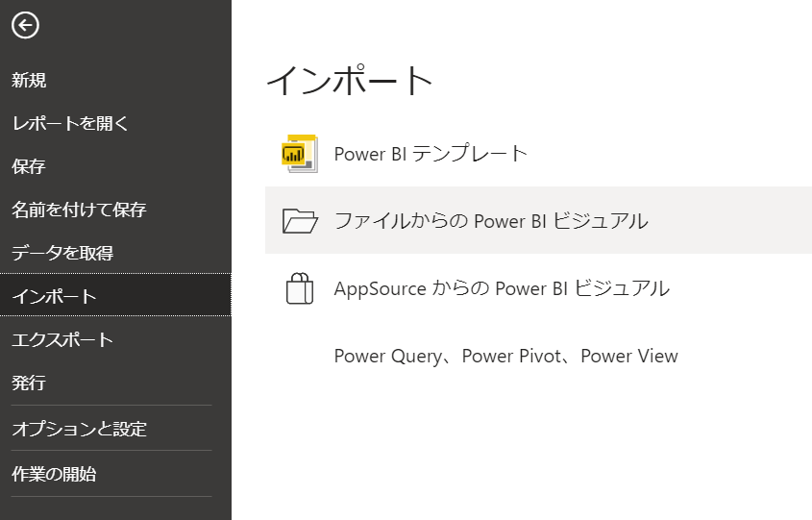
Task: Choose 発行 from the sidebar menu
Action: [x=29, y=384]
